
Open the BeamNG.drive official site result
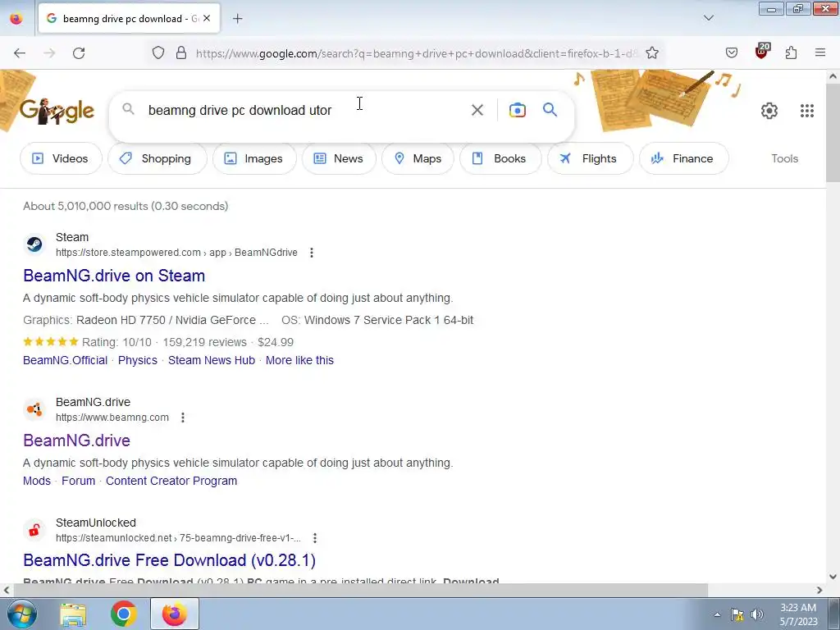pos(76,441)
